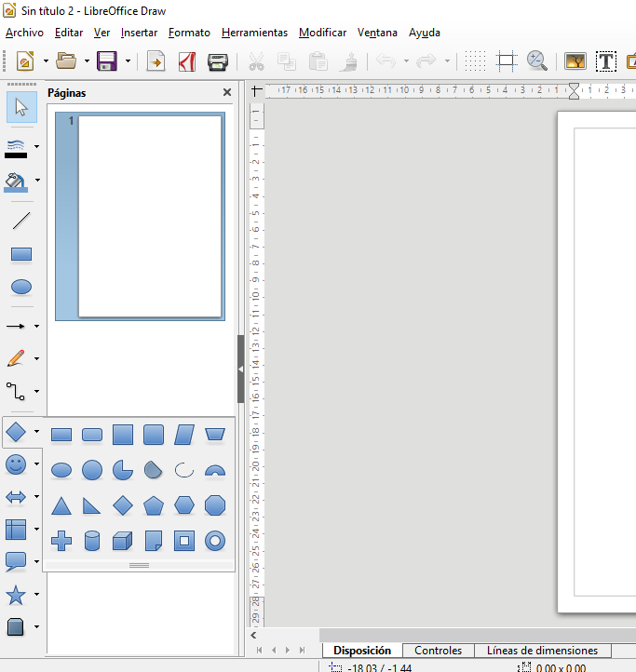Select the 3D objects tool
This screenshot has width=636, height=672.
pyautogui.click(x=16, y=627)
